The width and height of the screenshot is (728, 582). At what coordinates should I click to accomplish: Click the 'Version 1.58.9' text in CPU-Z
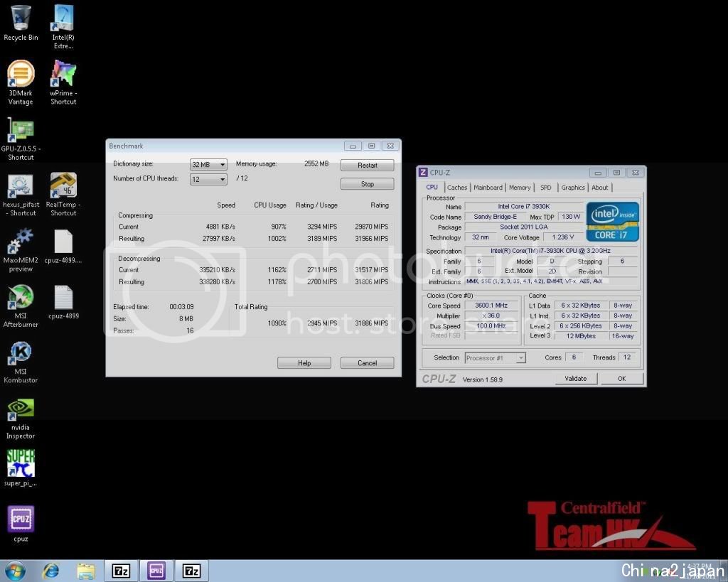(x=483, y=379)
